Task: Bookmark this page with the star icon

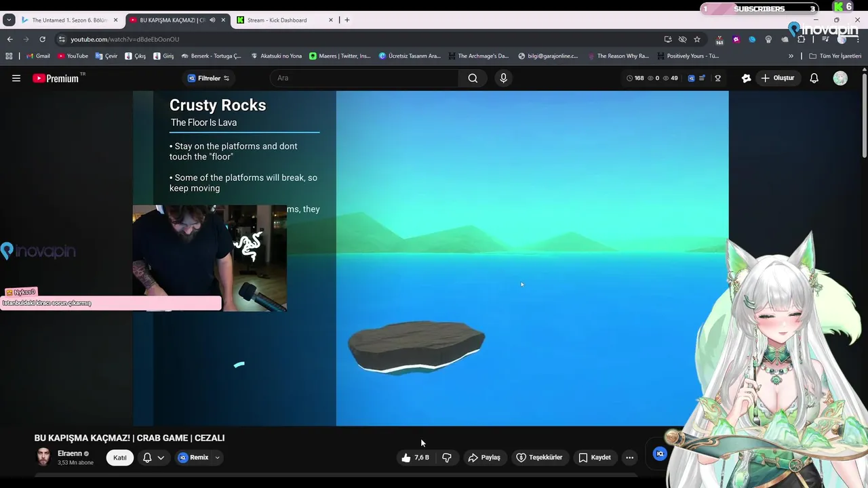Action: (696, 39)
